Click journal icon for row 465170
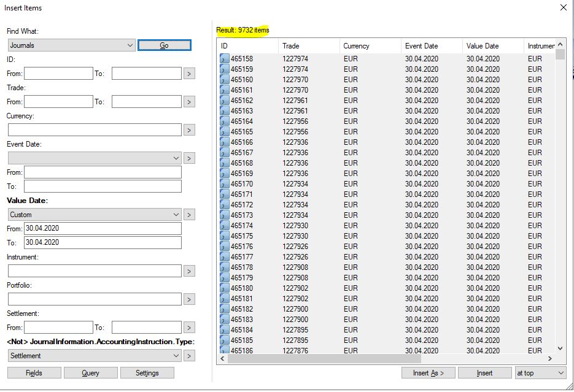574x392 pixels. (x=225, y=183)
